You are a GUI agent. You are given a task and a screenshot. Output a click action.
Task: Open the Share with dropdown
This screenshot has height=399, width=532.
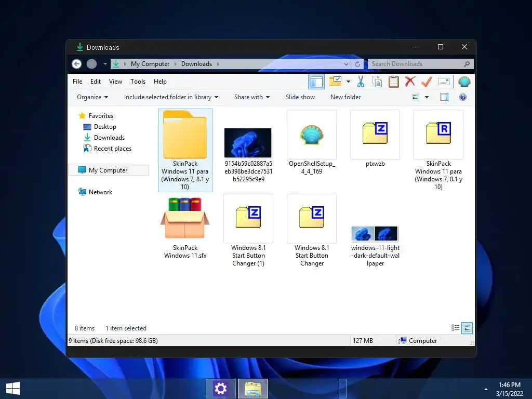click(252, 97)
